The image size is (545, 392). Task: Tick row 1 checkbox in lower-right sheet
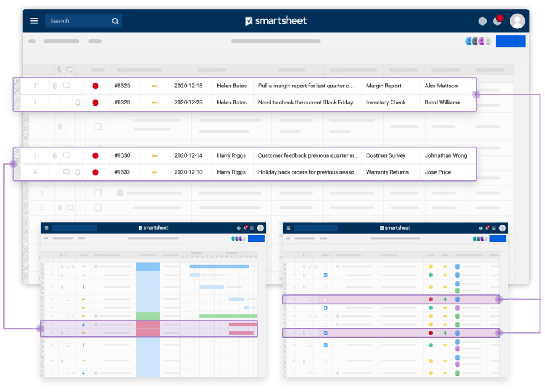[x=325, y=267]
